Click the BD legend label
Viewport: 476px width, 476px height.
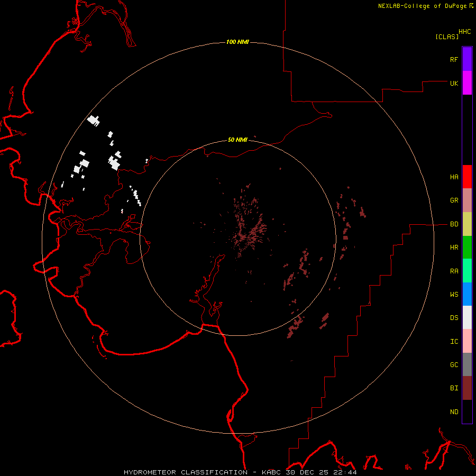tap(454, 224)
